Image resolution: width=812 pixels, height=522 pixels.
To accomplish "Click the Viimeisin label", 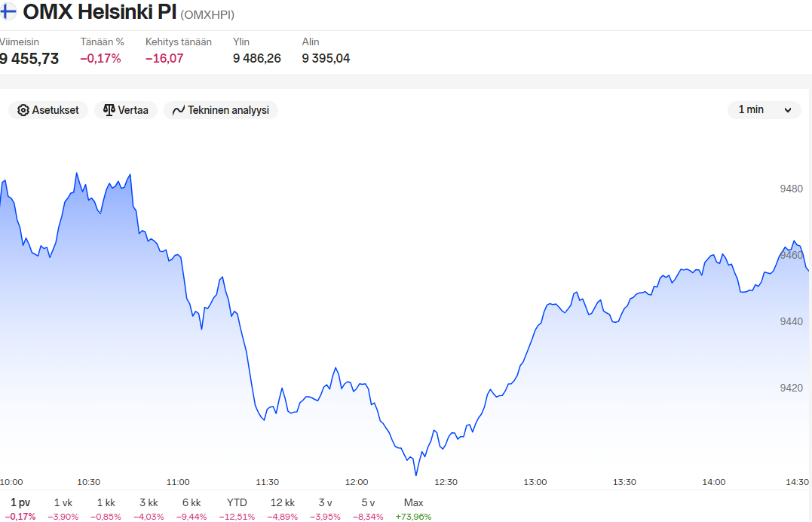I will tap(20, 42).
